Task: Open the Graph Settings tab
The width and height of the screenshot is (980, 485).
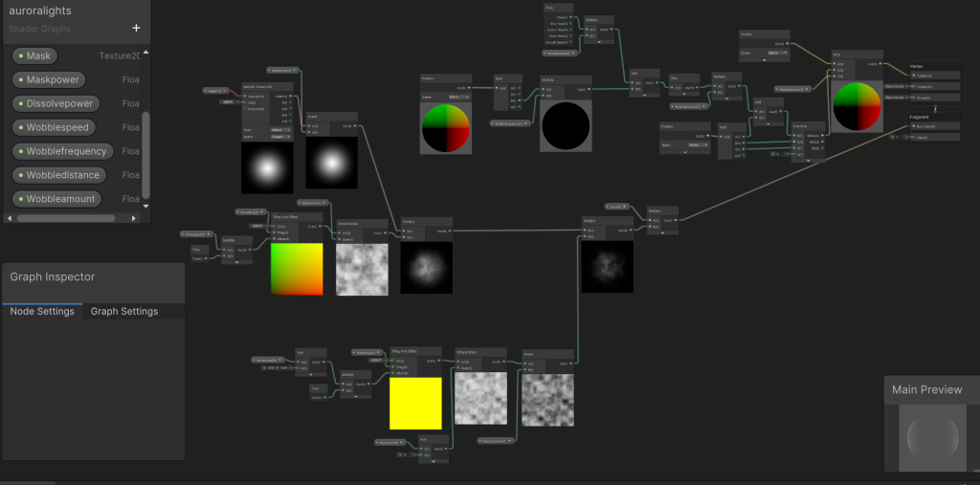Action: [124, 311]
